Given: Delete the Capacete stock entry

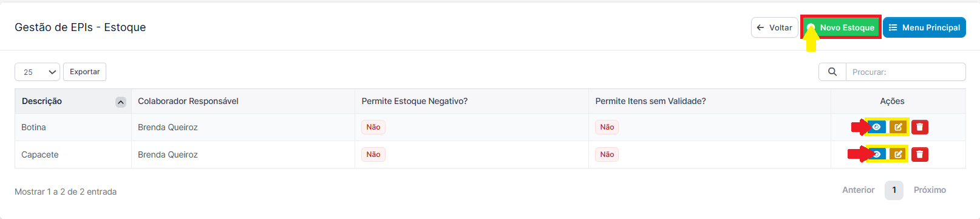Looking at the screenshot, I should 920,155.
